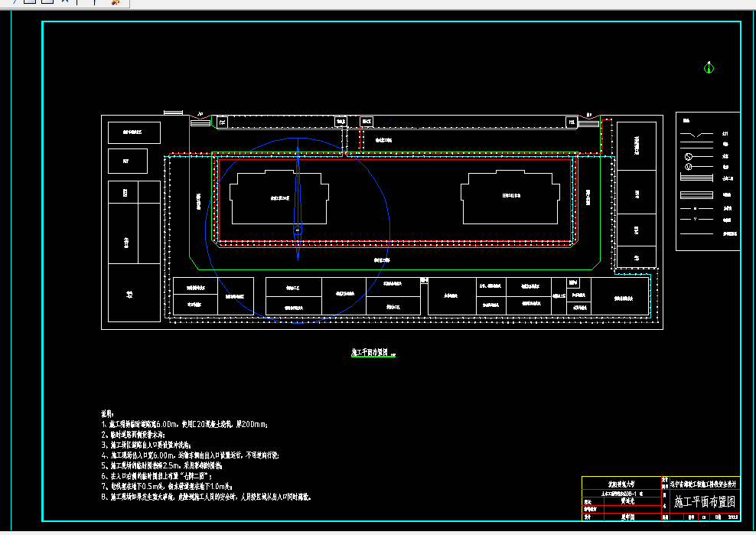Select note 7 mentioning 0.5m and 1.0m
Image resolution: width=756 pixels, height=535 pixels.
pyautogui.click(x=167, y=486)
